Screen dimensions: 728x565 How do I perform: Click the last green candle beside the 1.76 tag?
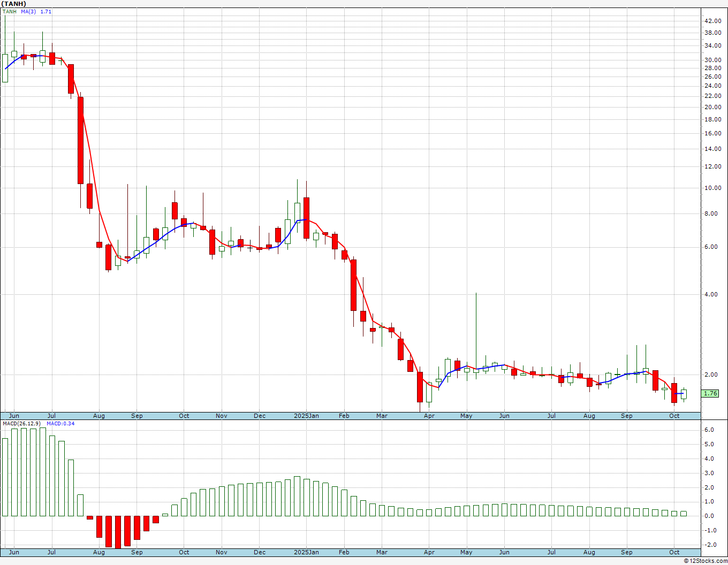click(x=684, y=394)
